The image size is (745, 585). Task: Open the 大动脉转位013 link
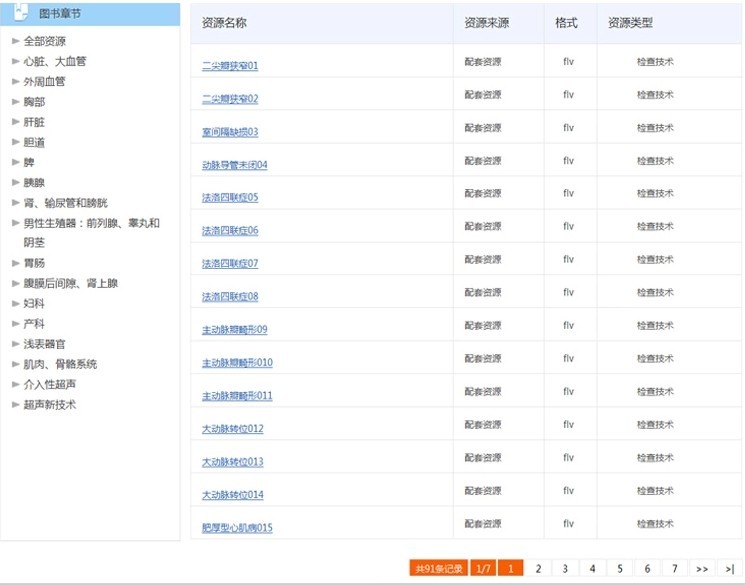coord(232,461)
